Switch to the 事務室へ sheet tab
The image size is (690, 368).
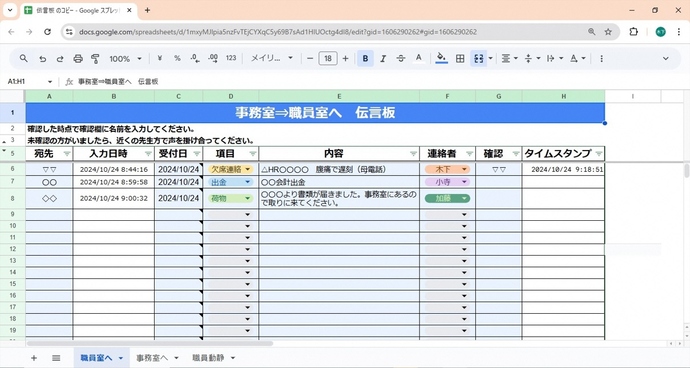coord(152,358)
